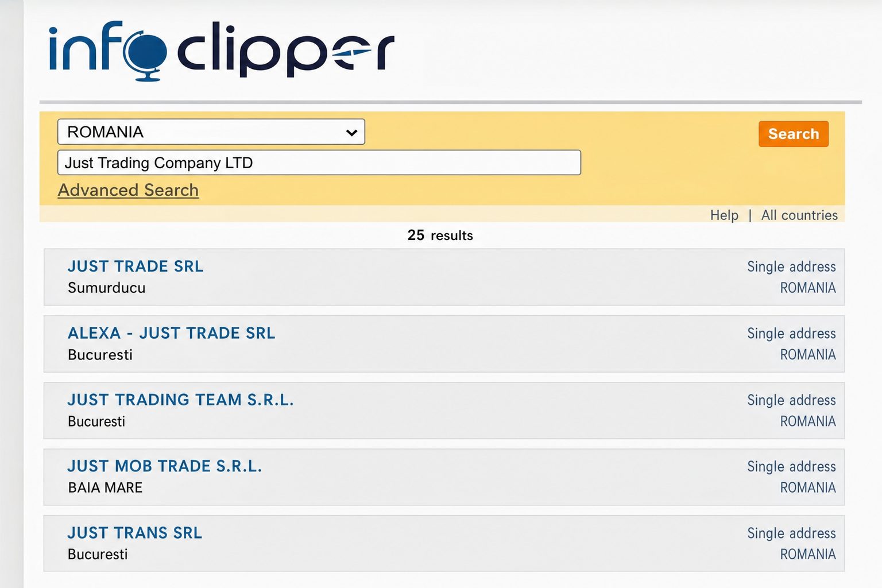Click ROMANIA label in the ALEXA - JUST TRADE row
Image resolution: width=882 pixels, height=588 pixels.
pos(808,355)
